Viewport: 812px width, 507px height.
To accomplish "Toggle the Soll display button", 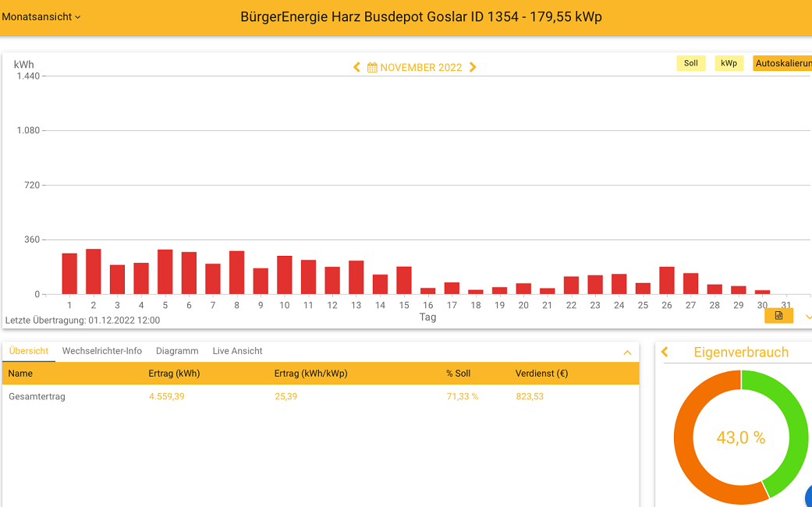I will pyautogui.click(x=690, y=63).
